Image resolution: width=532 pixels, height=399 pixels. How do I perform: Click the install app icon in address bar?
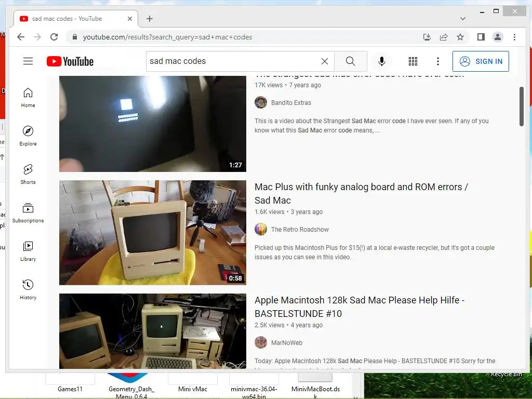click(x=427, y=37)
